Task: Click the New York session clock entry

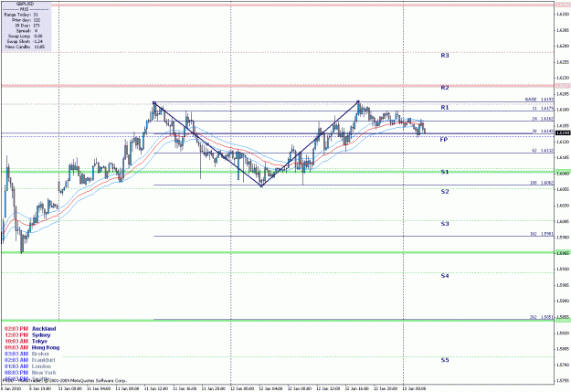Action: pyautogui.click(x=30, y=373)
